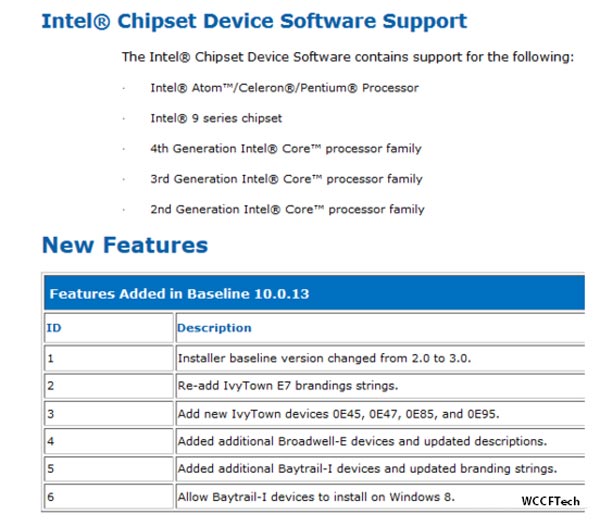
Task: Click the ID cell numbered 1
Action: coord(50,357)
